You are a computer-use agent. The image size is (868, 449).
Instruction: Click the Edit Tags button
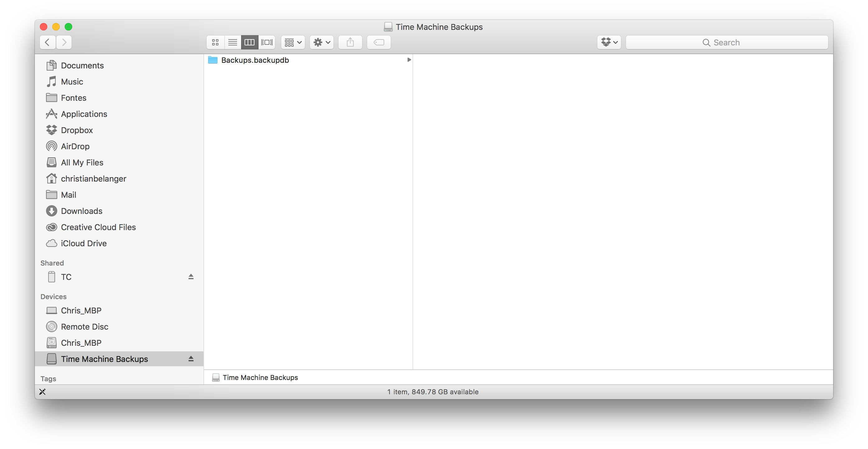click(x=379, y=42)
